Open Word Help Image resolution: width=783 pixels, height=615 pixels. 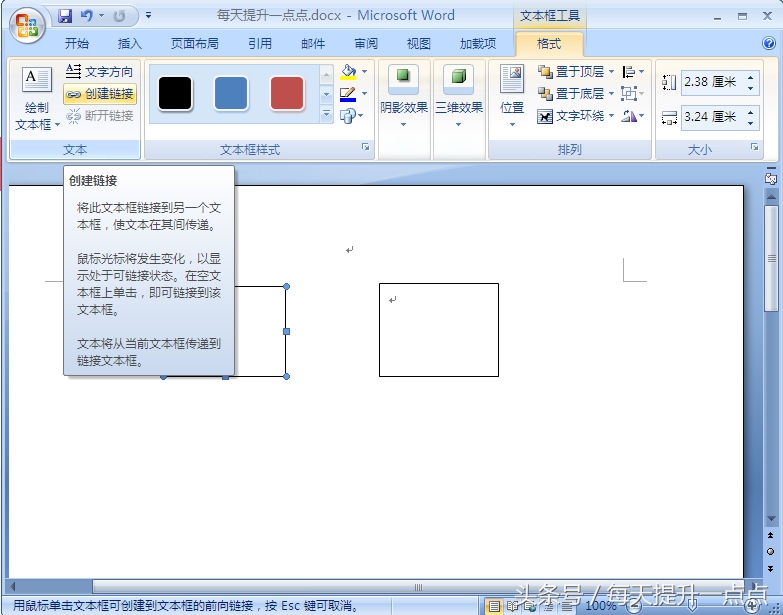pos(769,43)
